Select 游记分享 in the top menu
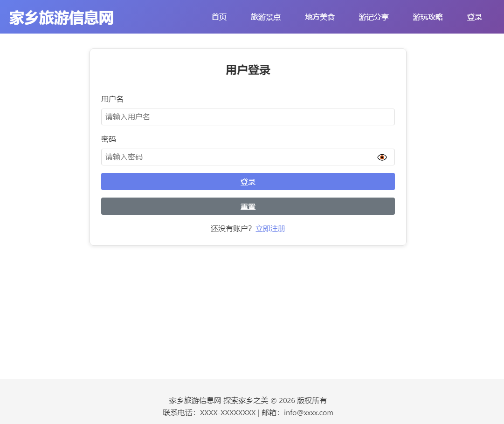504x424 pixels. [373, 17]
